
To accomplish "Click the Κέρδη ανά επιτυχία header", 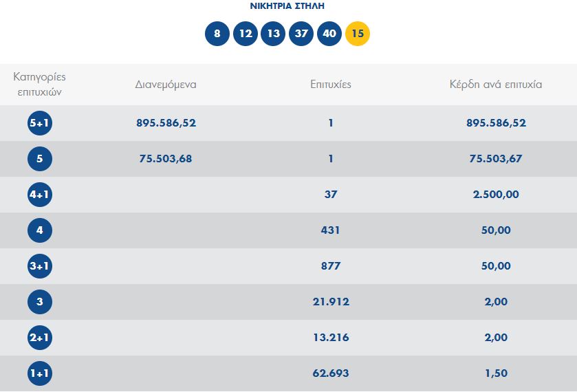I will click(x=495, y=85).
